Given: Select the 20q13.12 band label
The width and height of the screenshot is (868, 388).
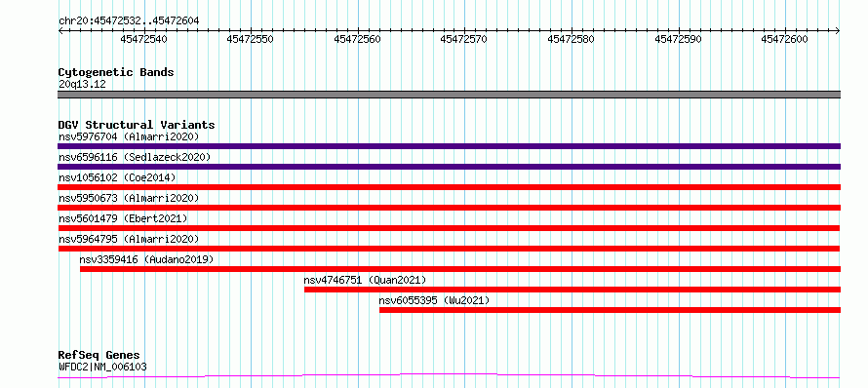Looking at the screenshot, I should pyautogui.click(x=82, y=85).
